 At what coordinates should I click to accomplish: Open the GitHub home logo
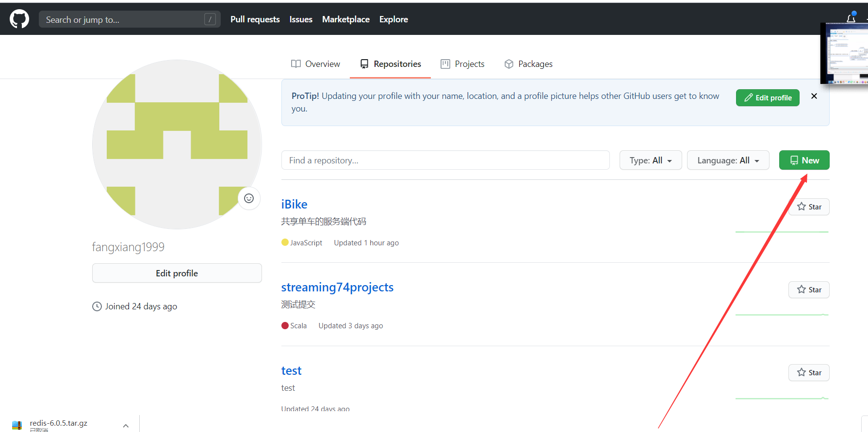pyautogui.click(x=19, y=19)
